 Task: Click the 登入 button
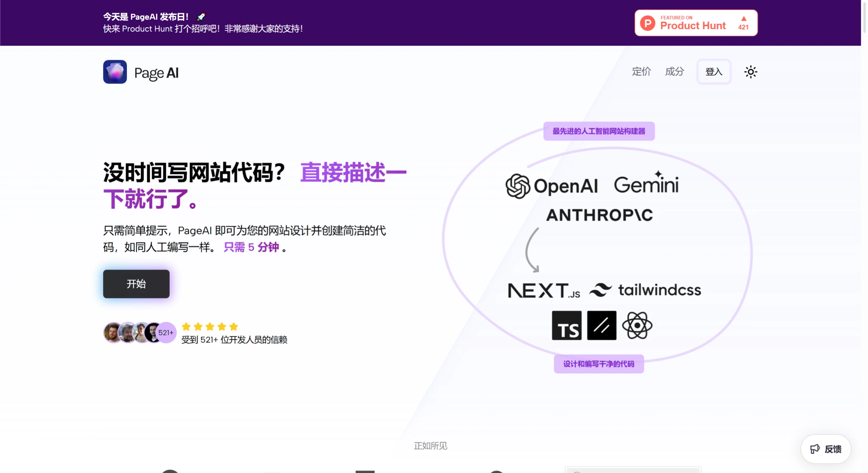714,72
